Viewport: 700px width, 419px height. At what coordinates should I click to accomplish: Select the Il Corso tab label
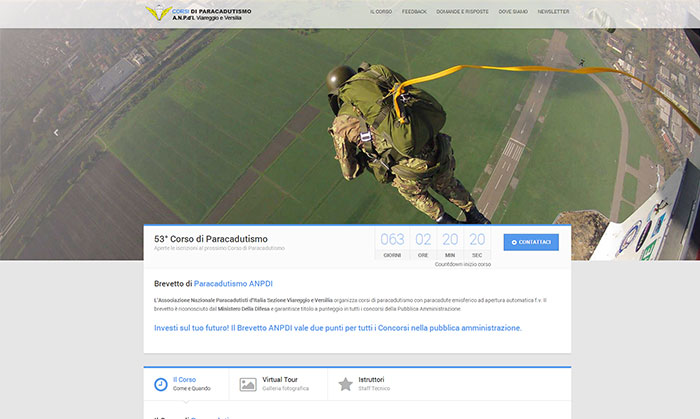tap(185, 380)
